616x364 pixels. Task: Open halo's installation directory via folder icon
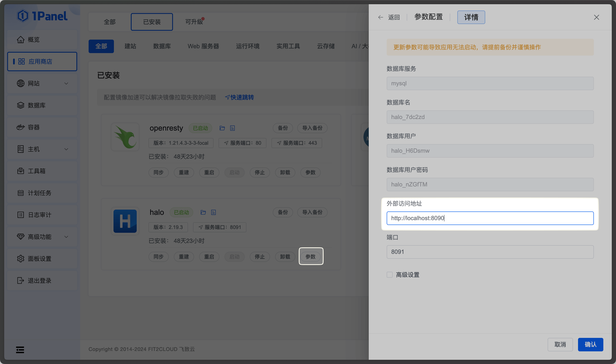pos(203,212)
